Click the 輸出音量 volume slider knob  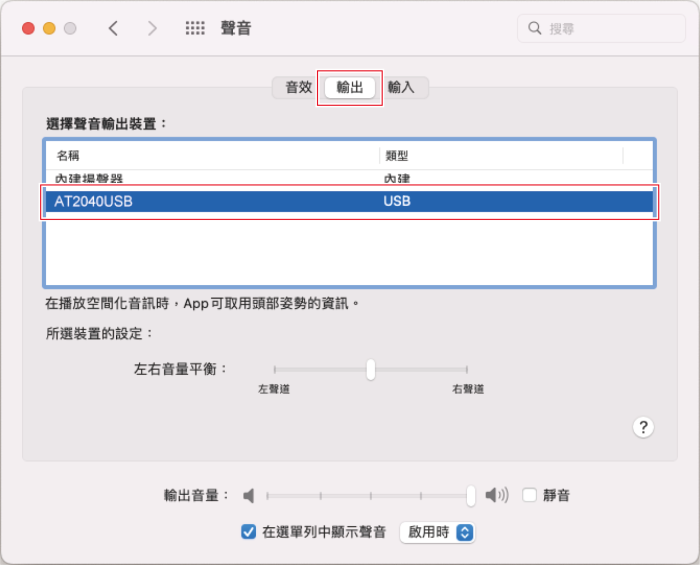pyautogui.click(x=471, y=495)
